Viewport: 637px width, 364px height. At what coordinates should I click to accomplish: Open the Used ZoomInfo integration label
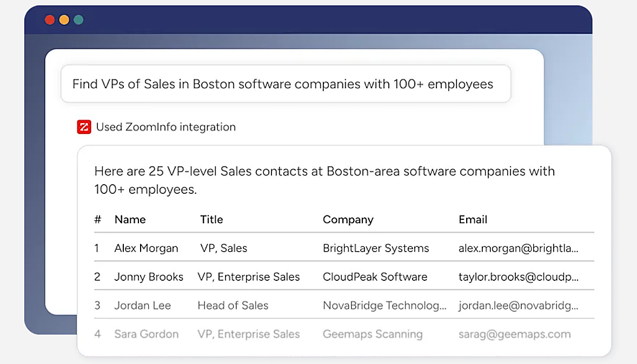coord(166,127)
